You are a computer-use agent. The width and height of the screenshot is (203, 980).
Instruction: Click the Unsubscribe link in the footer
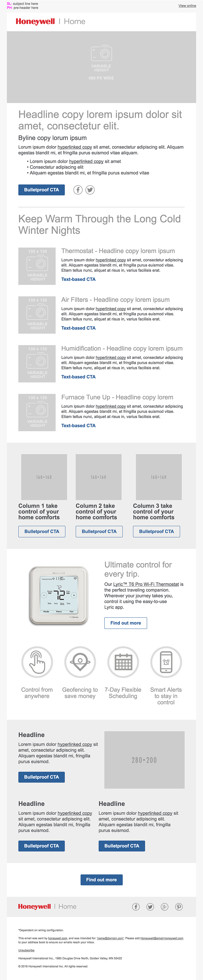click(26, 950)
